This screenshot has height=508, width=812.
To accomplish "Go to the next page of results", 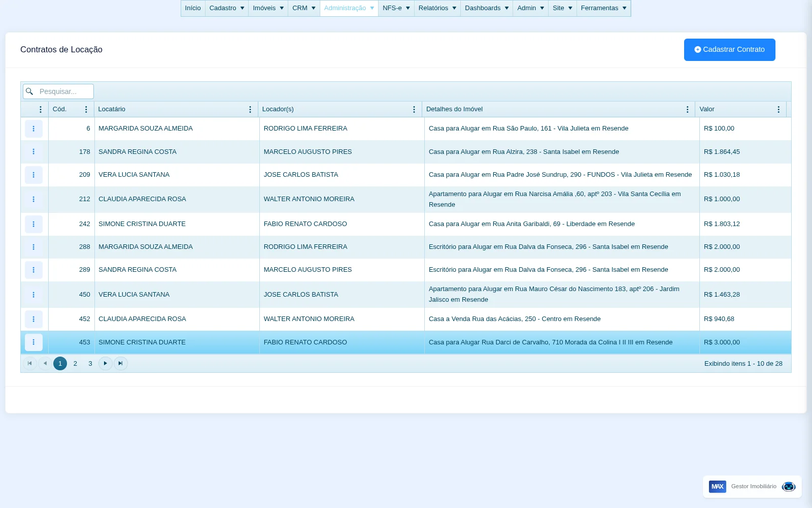I will tap(105, 363).
